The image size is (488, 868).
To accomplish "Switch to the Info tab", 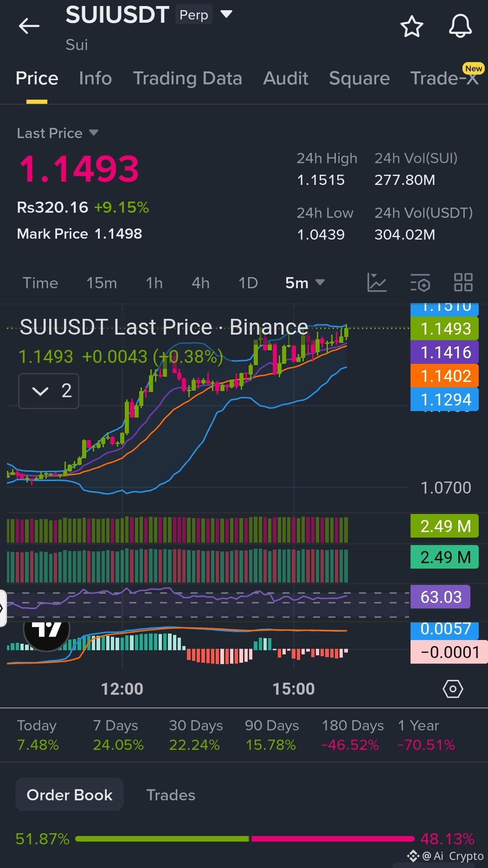I will (95, 78).
